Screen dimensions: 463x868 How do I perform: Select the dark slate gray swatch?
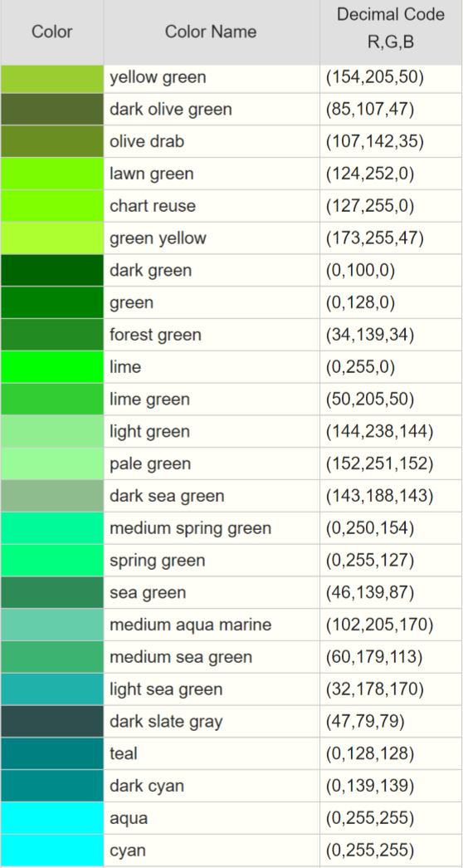click(x=52, y=721)
